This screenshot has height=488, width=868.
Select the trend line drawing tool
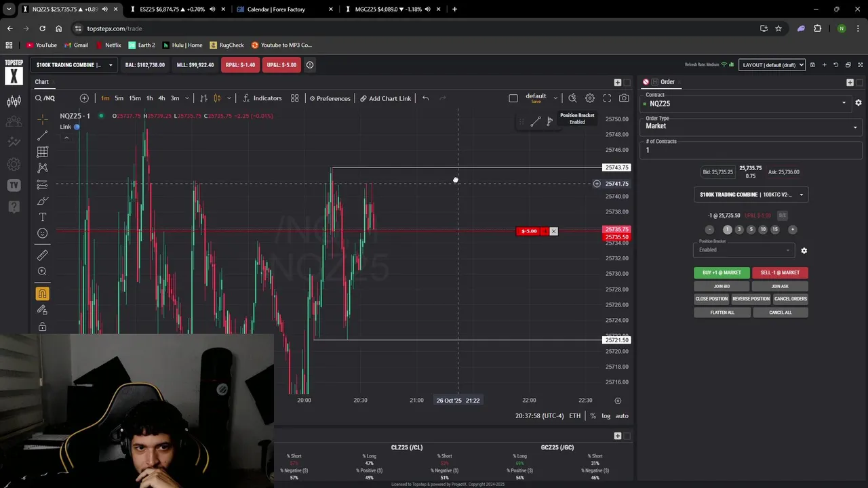[42, 136]
